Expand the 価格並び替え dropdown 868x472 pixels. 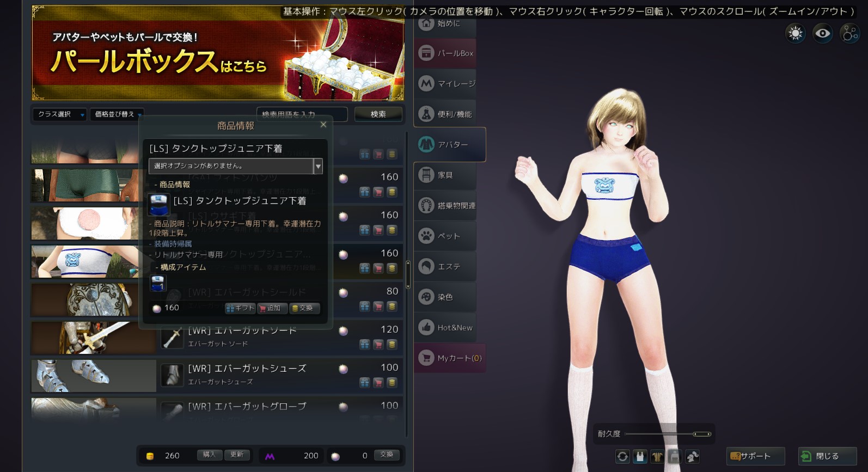tap(117, 114)
